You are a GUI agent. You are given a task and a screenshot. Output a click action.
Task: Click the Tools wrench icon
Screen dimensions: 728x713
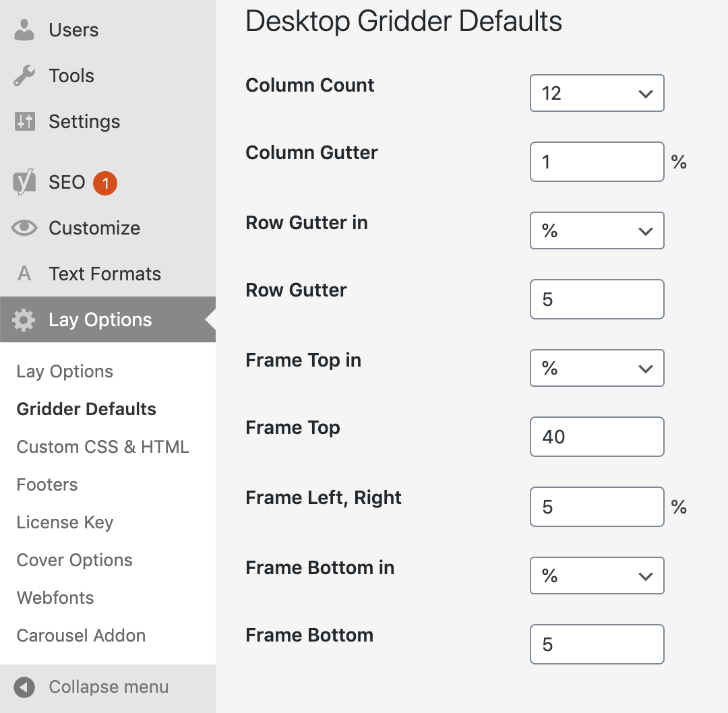pyautogui.click(x=24, y=76)
